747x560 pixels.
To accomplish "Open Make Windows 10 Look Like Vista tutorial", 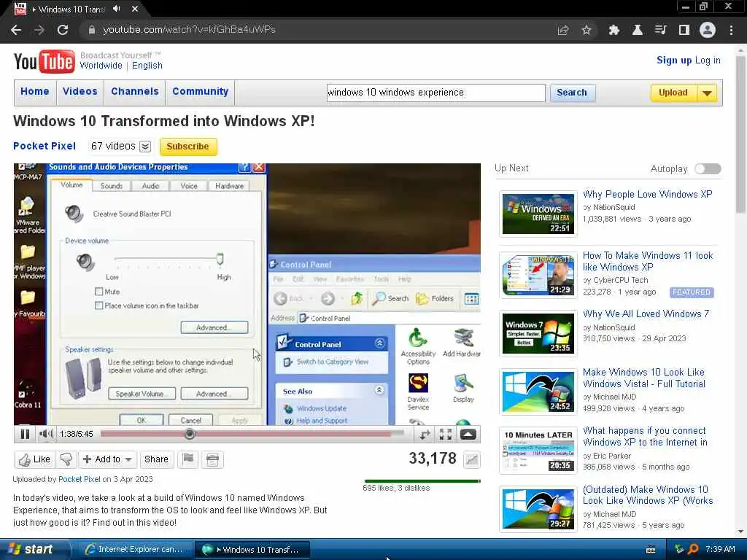I will pos(644,378).
